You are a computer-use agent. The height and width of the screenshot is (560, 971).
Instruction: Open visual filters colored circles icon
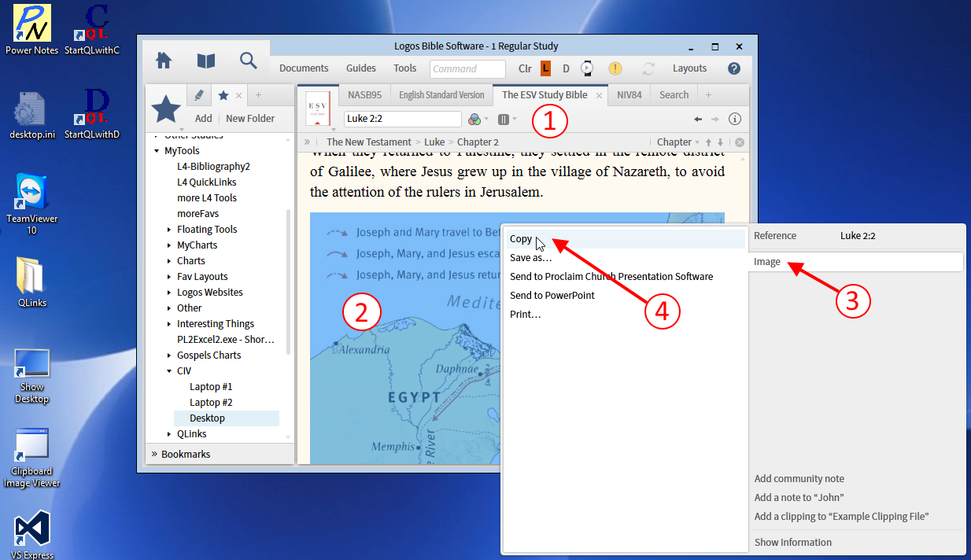pos(474,119)
